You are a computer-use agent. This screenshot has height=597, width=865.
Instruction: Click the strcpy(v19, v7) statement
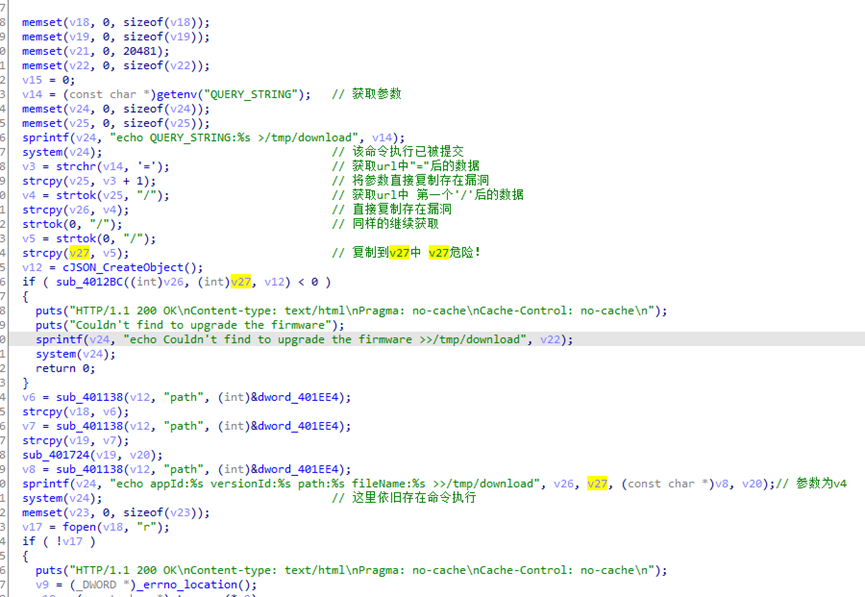click(76, 440)
